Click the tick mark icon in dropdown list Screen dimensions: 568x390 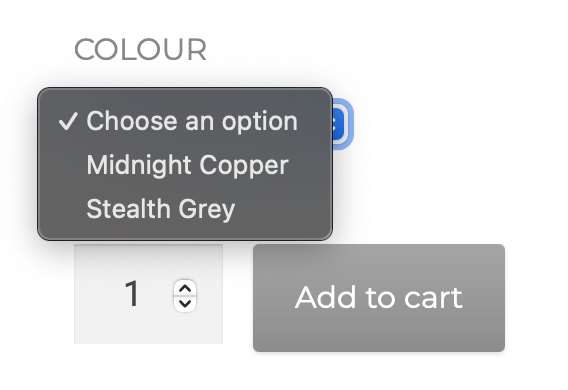[x=68, y=121]
